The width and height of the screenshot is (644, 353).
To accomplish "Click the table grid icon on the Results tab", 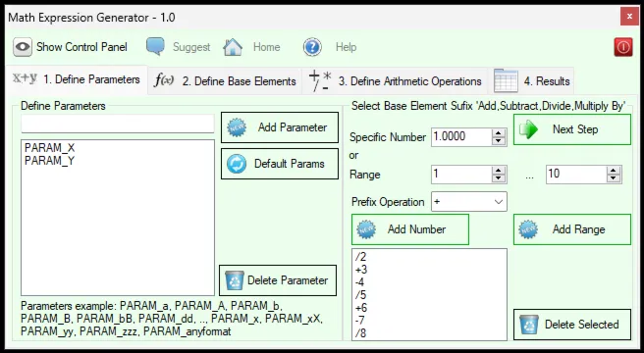I will [x=506, y=80].
